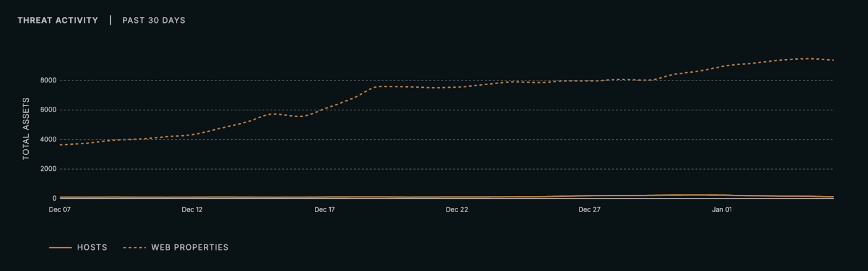Select the Dec 07 x-axis label
Viewport: 868px width, 271px height.
coord(60,209)
